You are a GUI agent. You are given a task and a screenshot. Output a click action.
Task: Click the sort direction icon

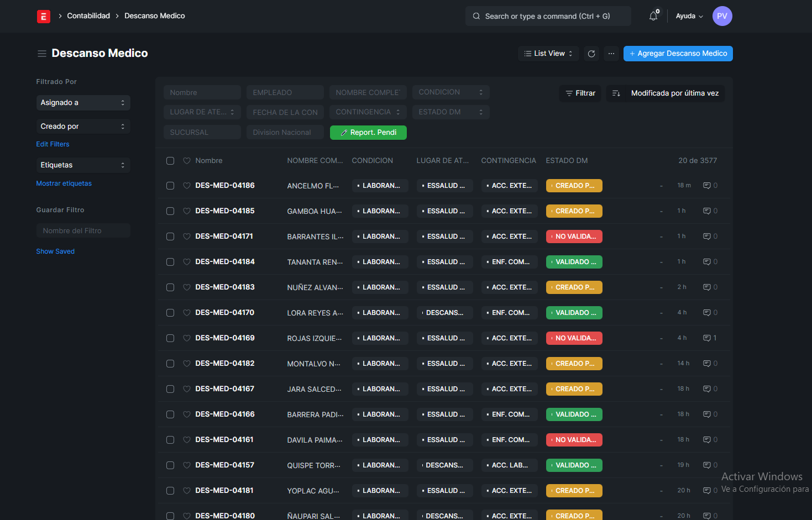[616, 93]
